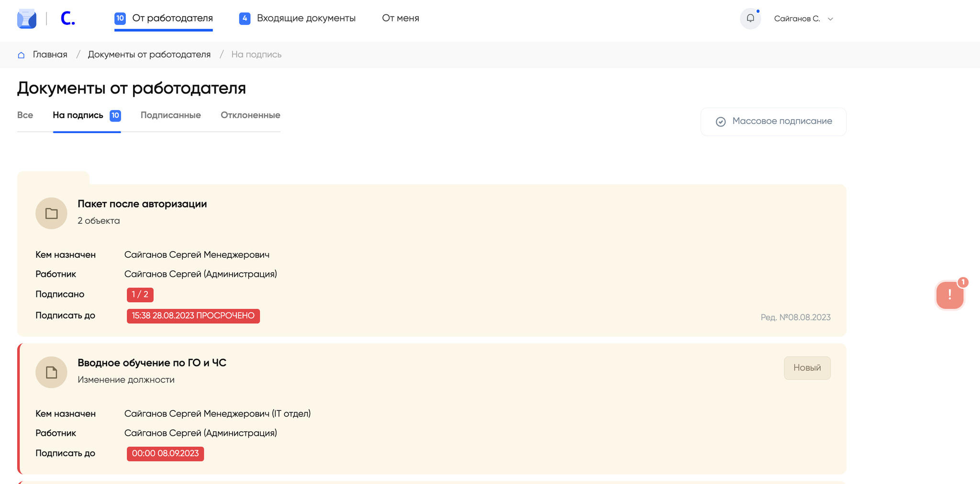The height and width of the screenshot is (484, 980).
Task: Open the Пакет после авторизации package title
Action: pyautogui.click(x=142, y=204)
